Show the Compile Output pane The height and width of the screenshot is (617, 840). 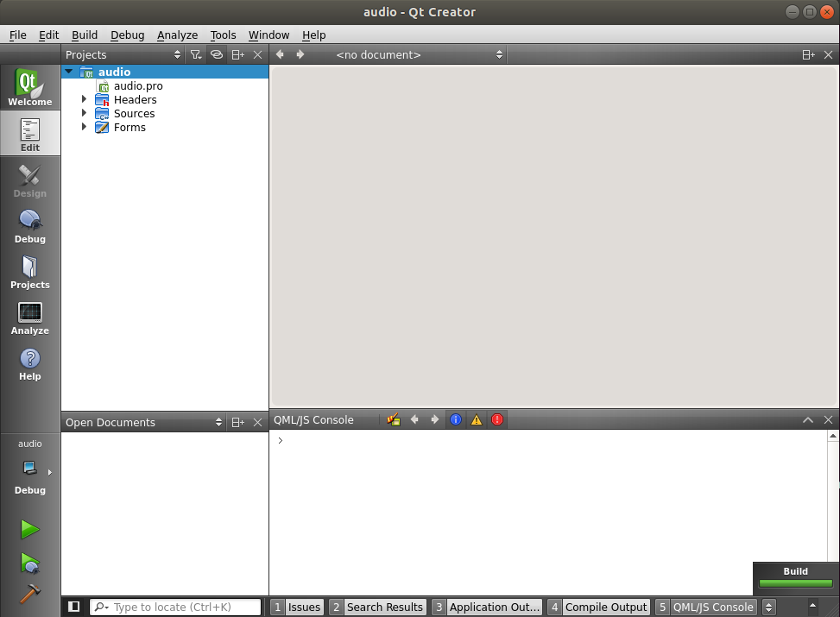click(x=599, y=607)
